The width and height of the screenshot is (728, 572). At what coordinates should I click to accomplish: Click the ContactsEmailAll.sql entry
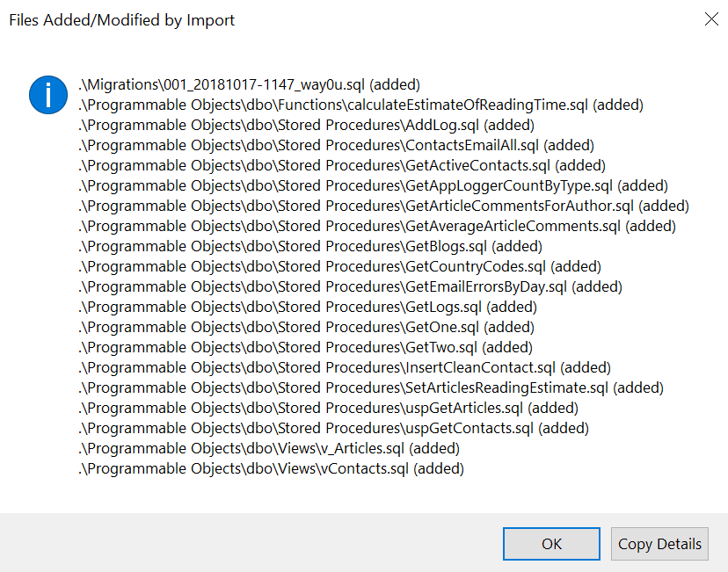pos(336,146)
